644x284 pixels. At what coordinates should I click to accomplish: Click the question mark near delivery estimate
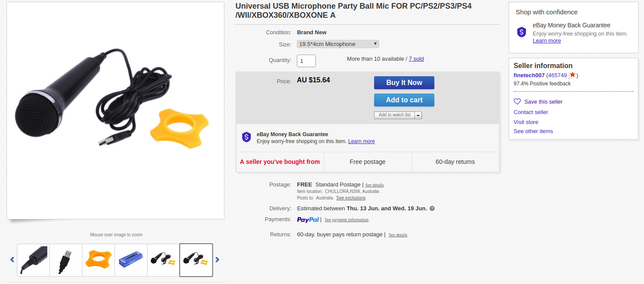point(432,208)
